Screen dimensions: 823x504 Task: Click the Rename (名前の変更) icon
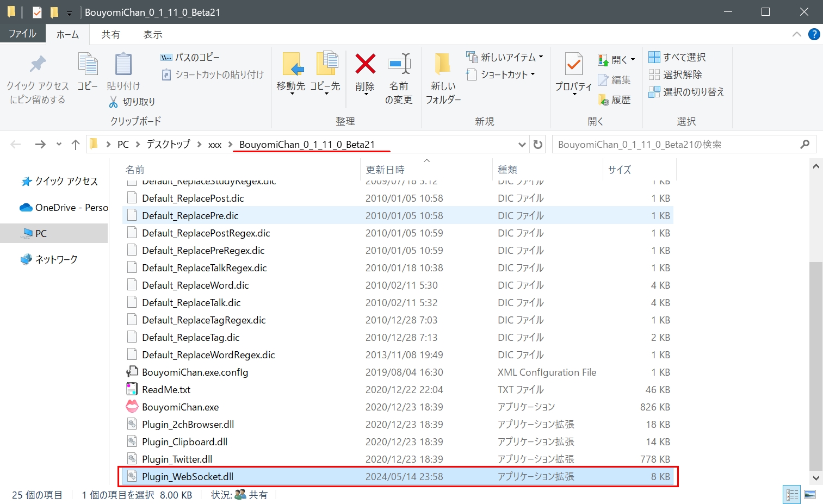pyautogui.click(x=399, y=64)
